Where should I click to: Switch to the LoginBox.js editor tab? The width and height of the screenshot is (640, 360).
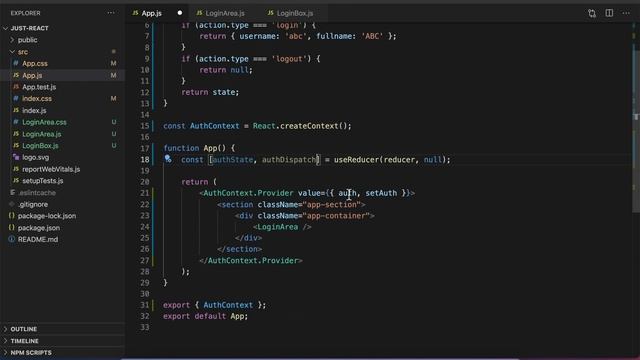tap(295, 13)
